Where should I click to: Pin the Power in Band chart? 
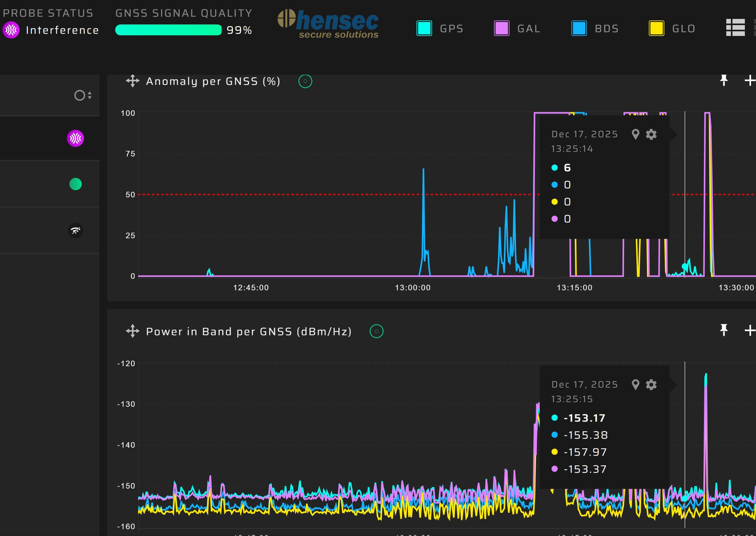point(724,330)
